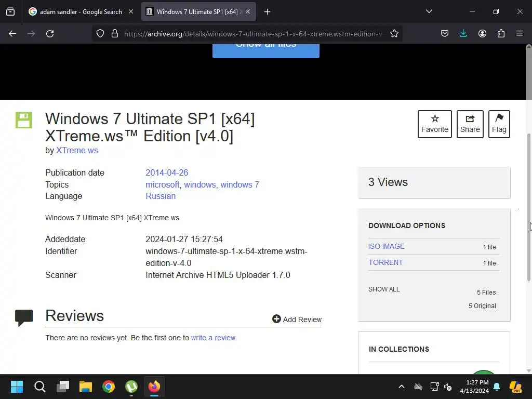The height and width of the screenshot is (399, 532).
Task: Open the Windows Start menu
Action: [x=17, y=387]
